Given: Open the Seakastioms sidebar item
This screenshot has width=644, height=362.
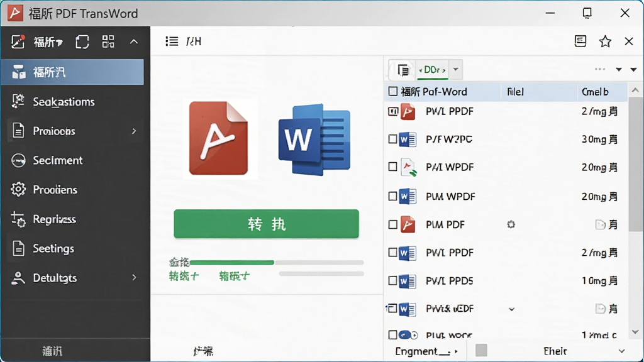Looking at the screenshot, I should coord(72,101).
